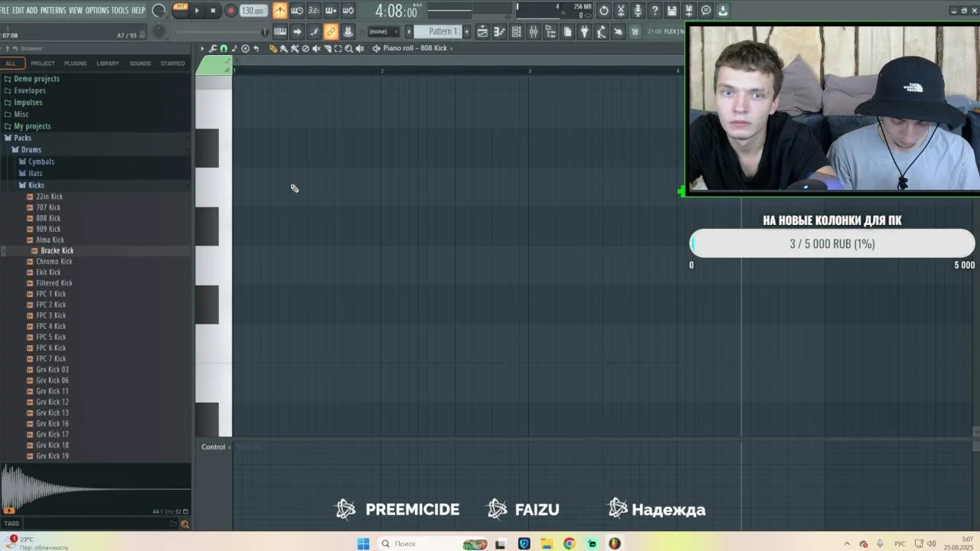Collapse the Kicks folder
980x551 pixels.
(36, 185)
